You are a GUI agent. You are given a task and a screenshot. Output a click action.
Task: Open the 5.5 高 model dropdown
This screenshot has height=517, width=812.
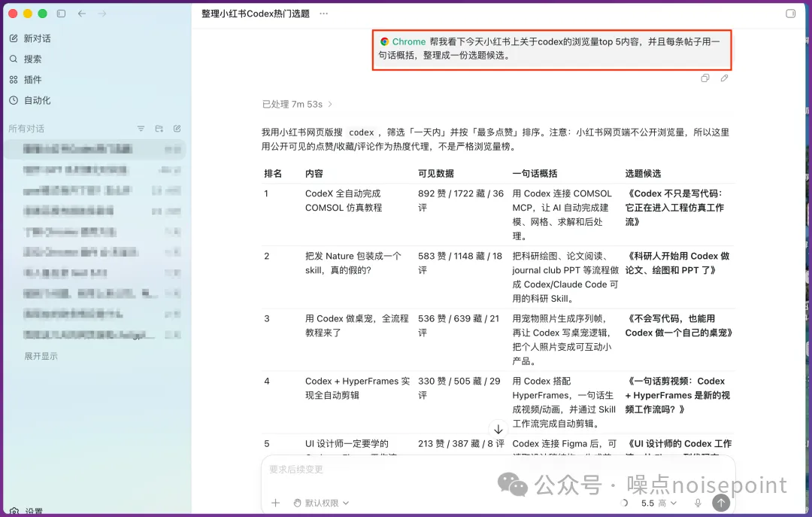click(658, 503)
